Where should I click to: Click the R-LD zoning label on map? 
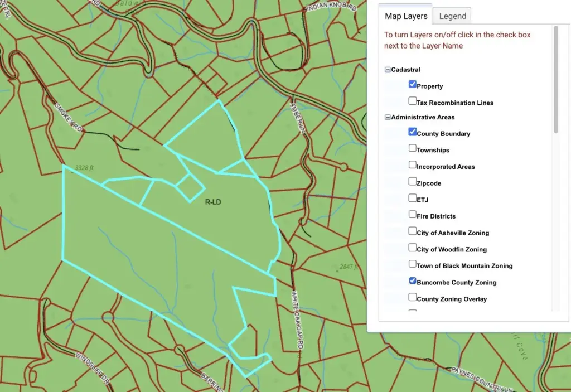click(x=213, y=202)
